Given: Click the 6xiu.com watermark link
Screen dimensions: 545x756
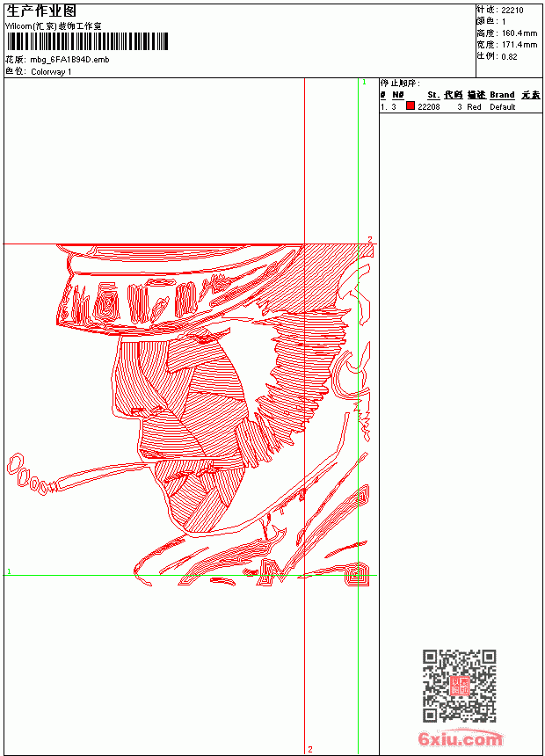Looking at the screenshot, I should click(460, 738).
